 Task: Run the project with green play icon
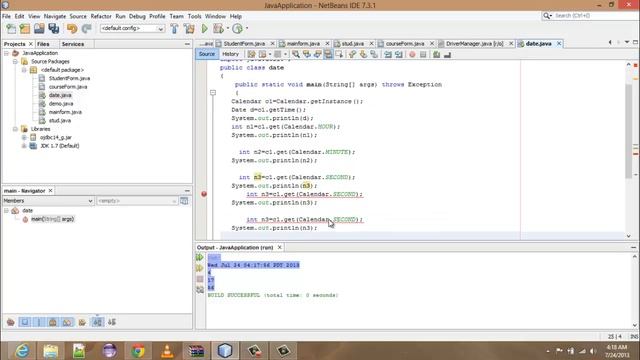click(204, 29)
